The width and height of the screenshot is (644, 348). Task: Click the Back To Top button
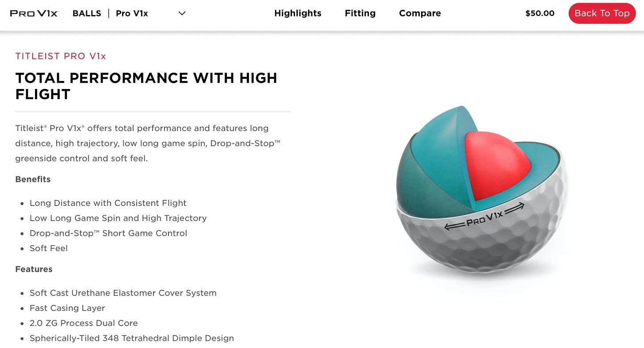602,13
